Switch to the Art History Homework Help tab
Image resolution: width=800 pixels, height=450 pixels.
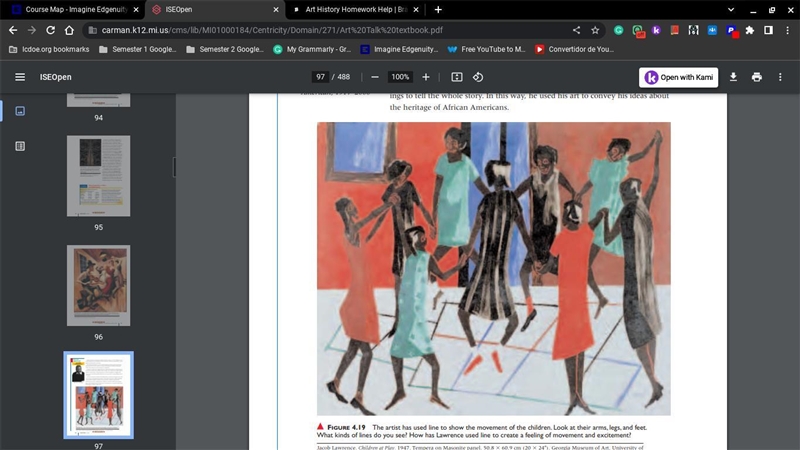[356, 10]
